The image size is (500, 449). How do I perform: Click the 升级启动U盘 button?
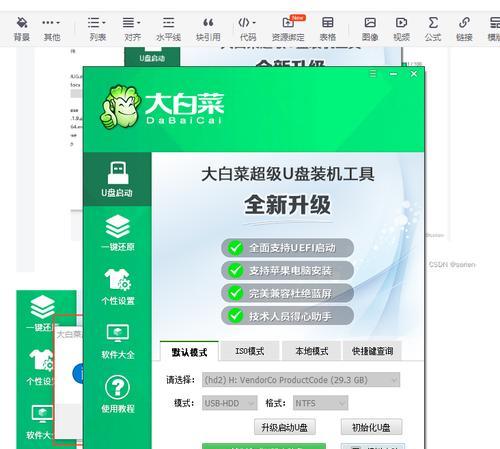click(x=284, y=427)
